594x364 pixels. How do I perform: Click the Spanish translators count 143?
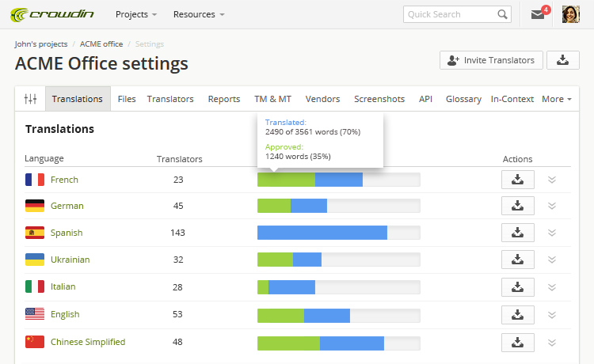(177, 233)
